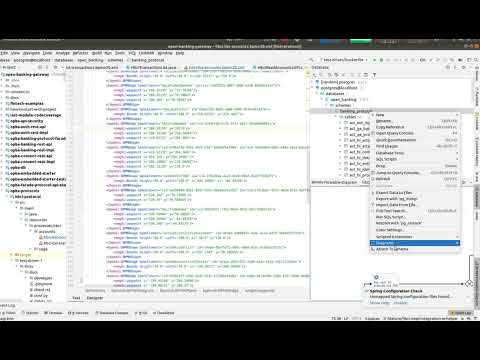Select opba-banking-rest-impl module
The image size is (480, 360).
click(32, 150)
